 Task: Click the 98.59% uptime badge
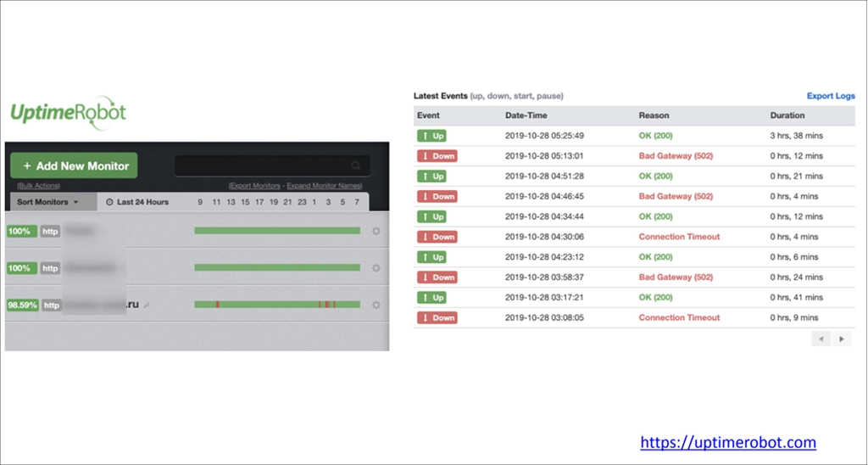[x=23, y=305]
